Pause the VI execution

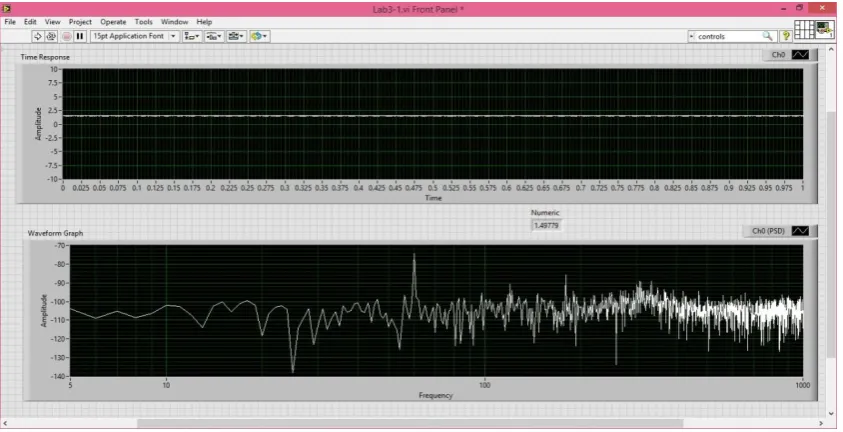point(80,37)
